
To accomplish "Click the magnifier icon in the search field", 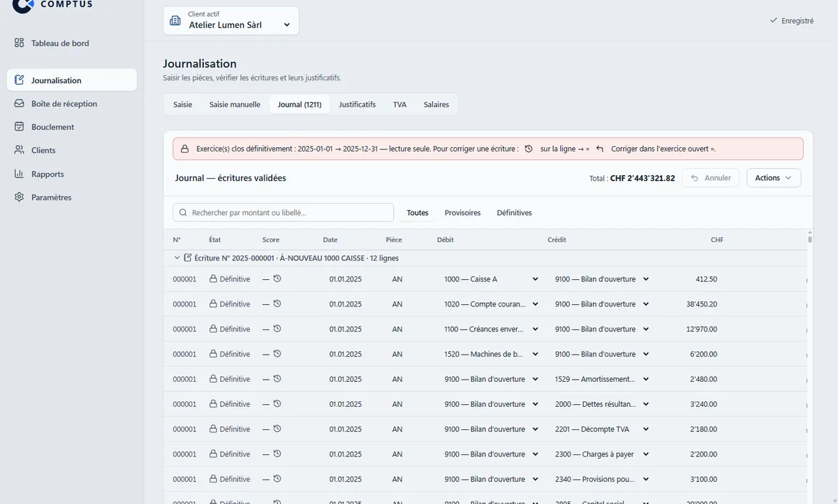I will coord(184,213).
